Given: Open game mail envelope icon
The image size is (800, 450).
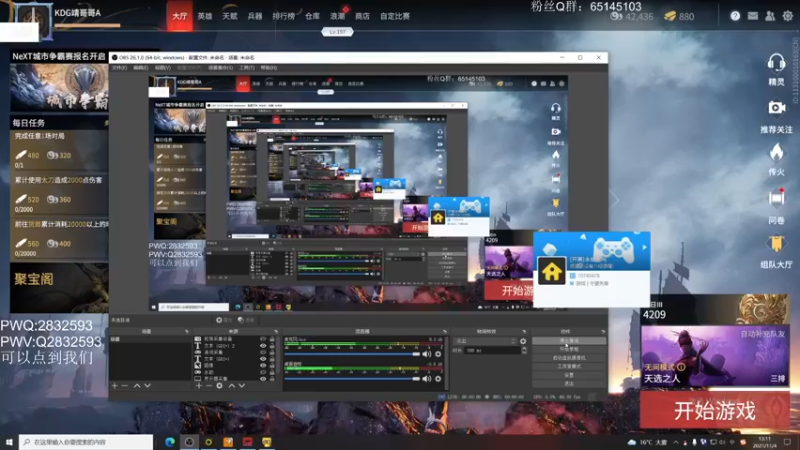Looking at the screenshot, I should coord(753,16).
